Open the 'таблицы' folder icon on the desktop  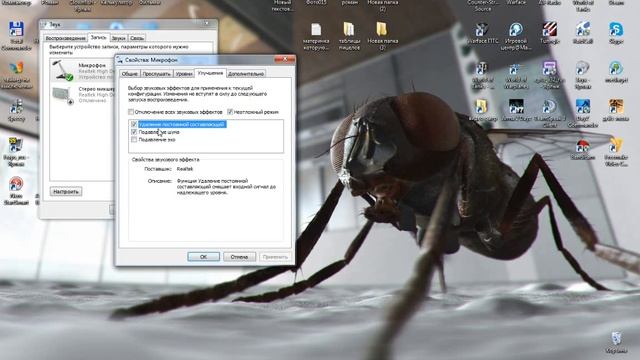coord(349,29)
